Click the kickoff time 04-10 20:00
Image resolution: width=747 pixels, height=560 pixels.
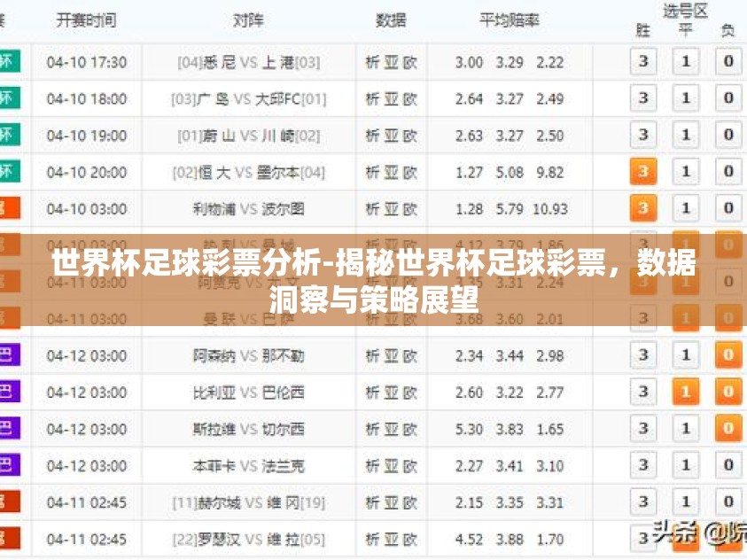click(x=87, y=173)
